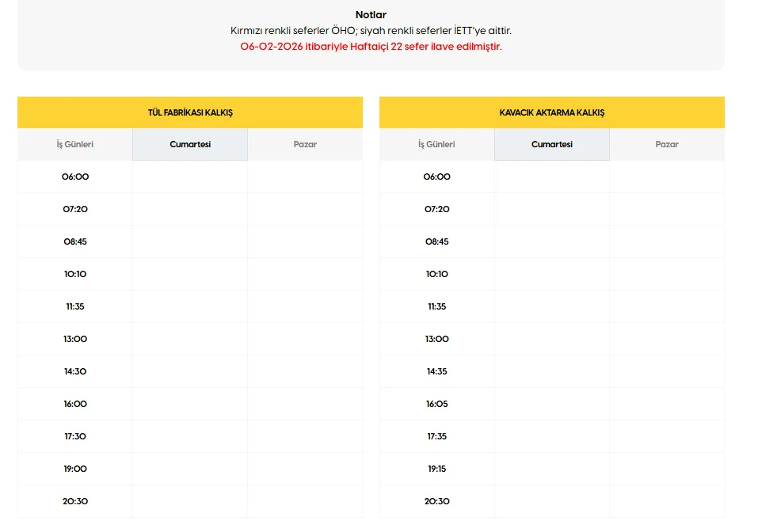Switch to Cumartesi tab under Tül Fabrikası Kalkış
The height and width of the screenshot is (532, 758).
point(190,145)
